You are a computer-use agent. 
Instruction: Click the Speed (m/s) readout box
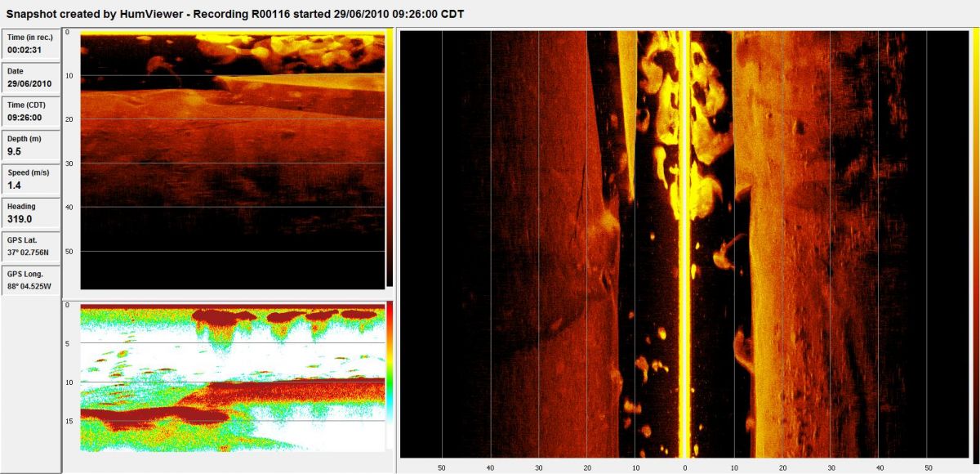(x=31, y=180)
